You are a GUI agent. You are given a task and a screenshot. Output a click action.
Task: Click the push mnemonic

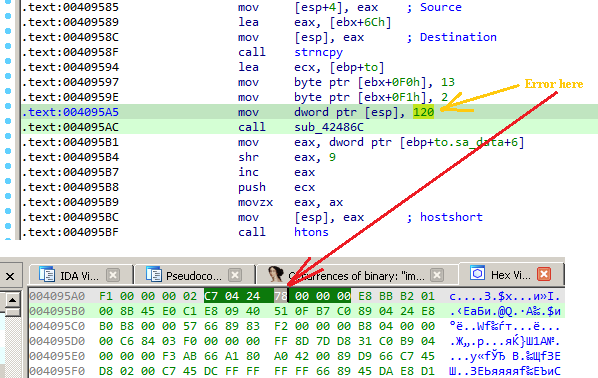(x=252, y=187)
